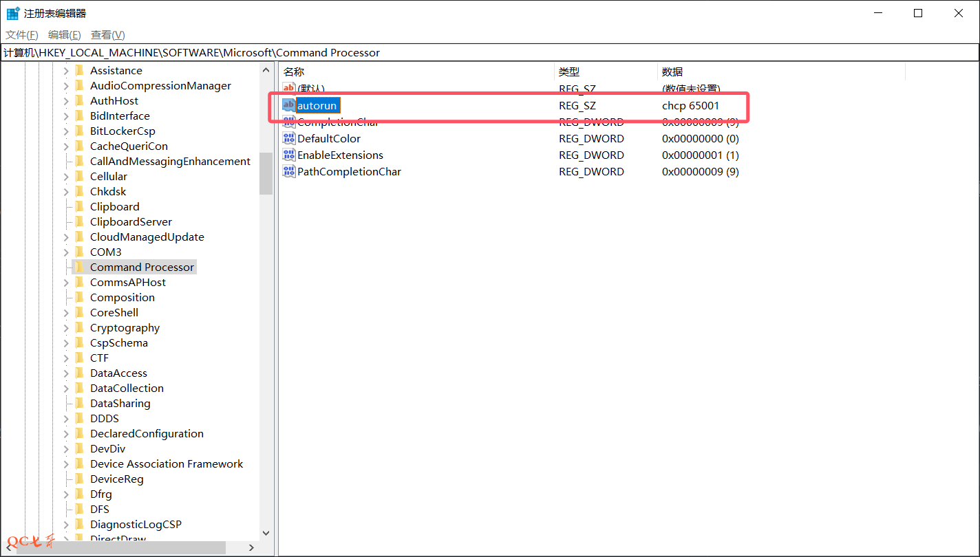
Task: Click the autorun string value icon
Action: (x=289, y=105)
